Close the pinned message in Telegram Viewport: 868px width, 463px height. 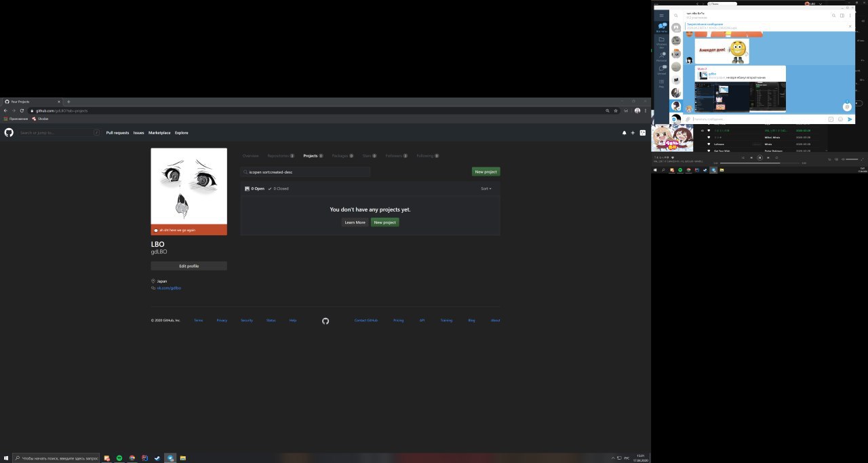[x=850, y=26]
